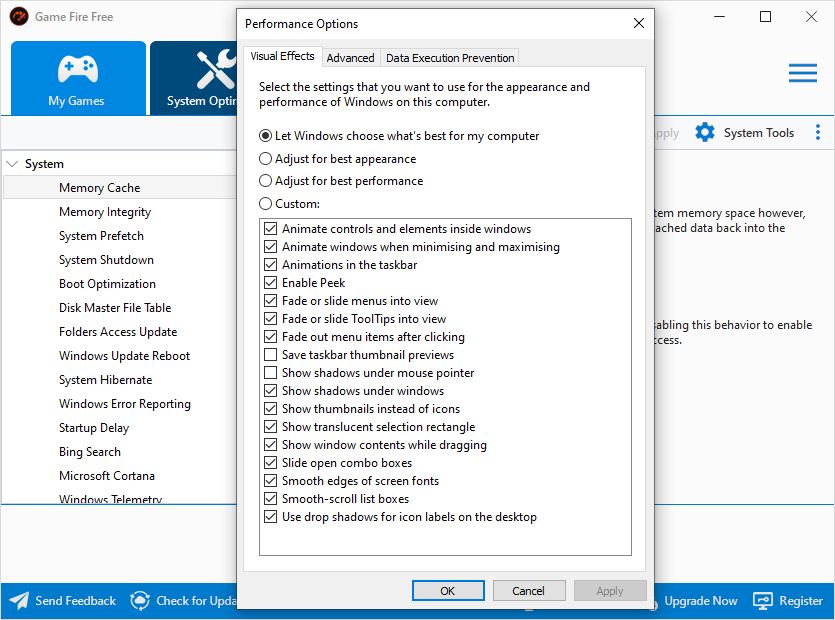Select Boot Optimization item
The width and height of the screenshot is (835, 620).
(107, 284)
